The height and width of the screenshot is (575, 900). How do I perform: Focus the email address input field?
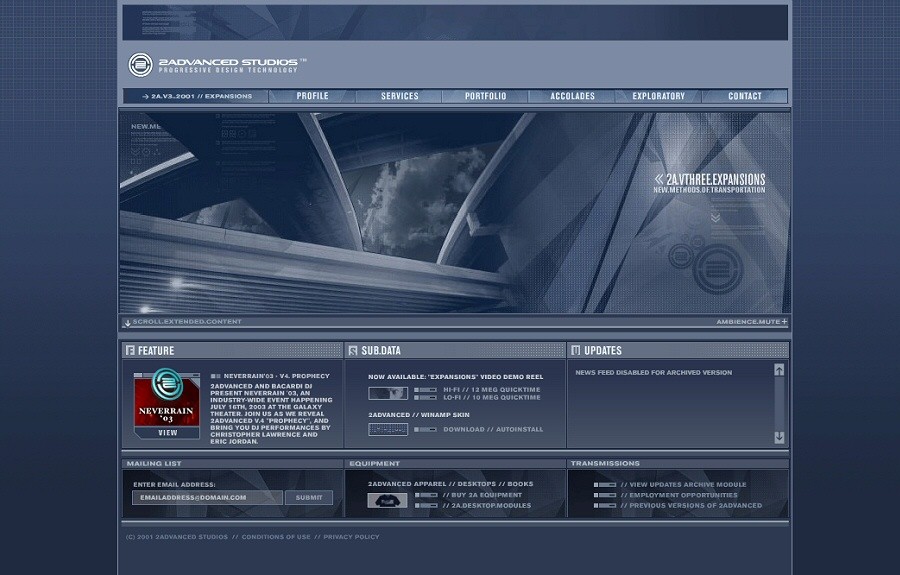207,498
